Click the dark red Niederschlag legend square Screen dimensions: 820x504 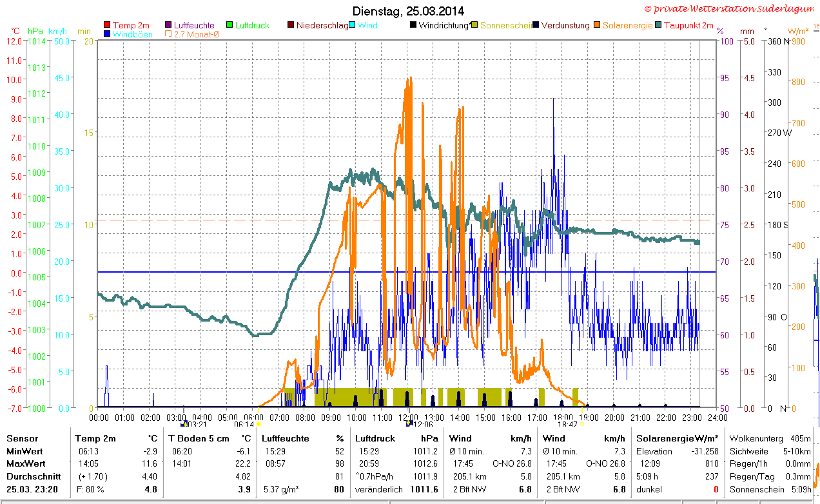click(291, 25)
